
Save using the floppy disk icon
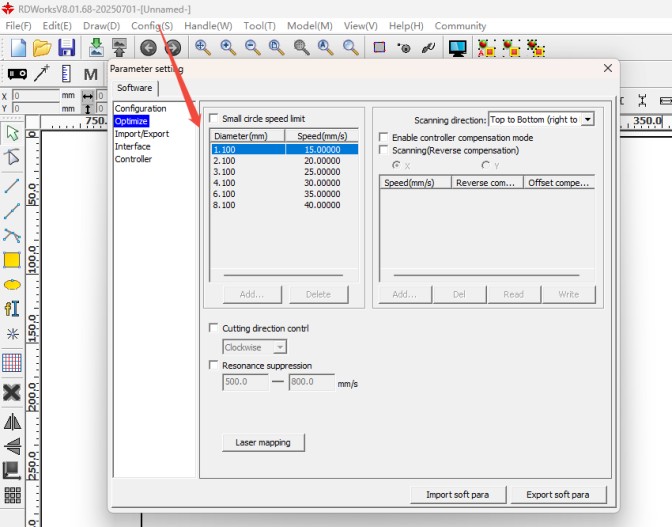tap(66, 48)
